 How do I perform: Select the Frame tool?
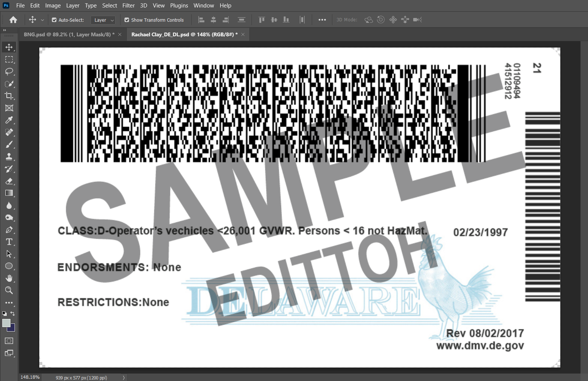point(9,108)
